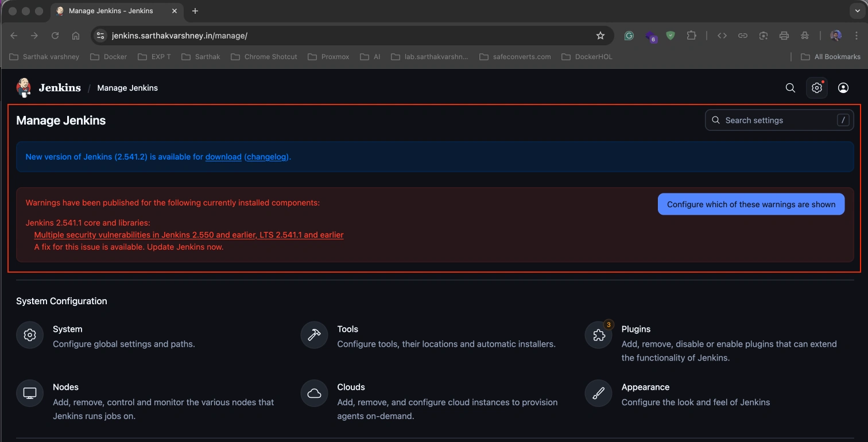Bookmark this page with the star icon
The height and width of the screenshot is (442, 868).
pyautogui.click(x=600, y=36)
